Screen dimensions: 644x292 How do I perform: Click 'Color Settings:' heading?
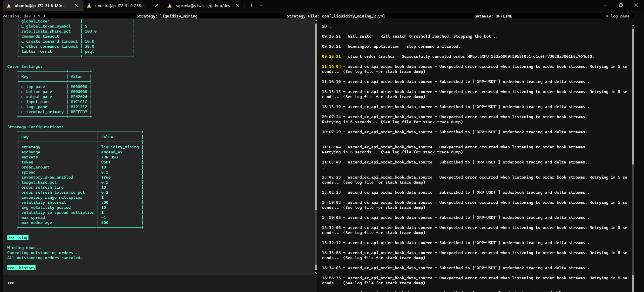[x=25, y=66]
